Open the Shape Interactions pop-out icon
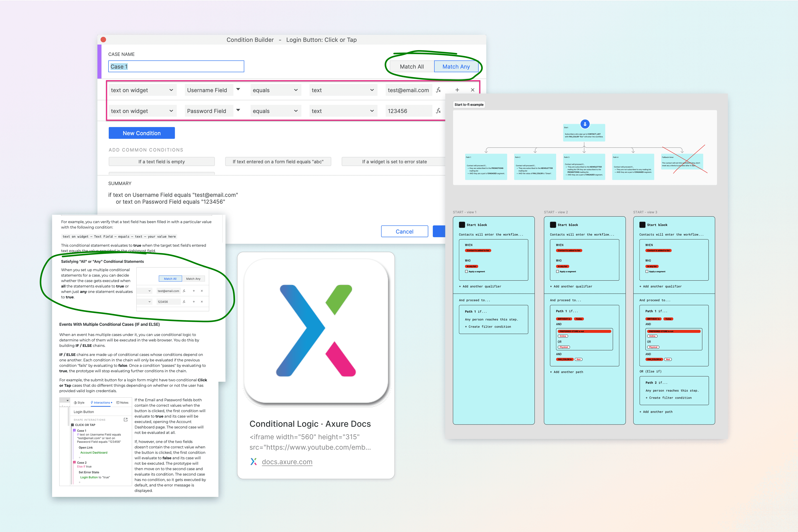 pyautogui.click(x=126, y=420)
